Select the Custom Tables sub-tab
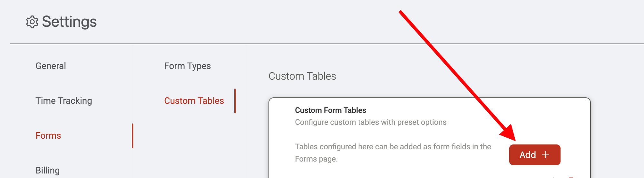This screenshot has width=644, height=178. click(194, 101)
